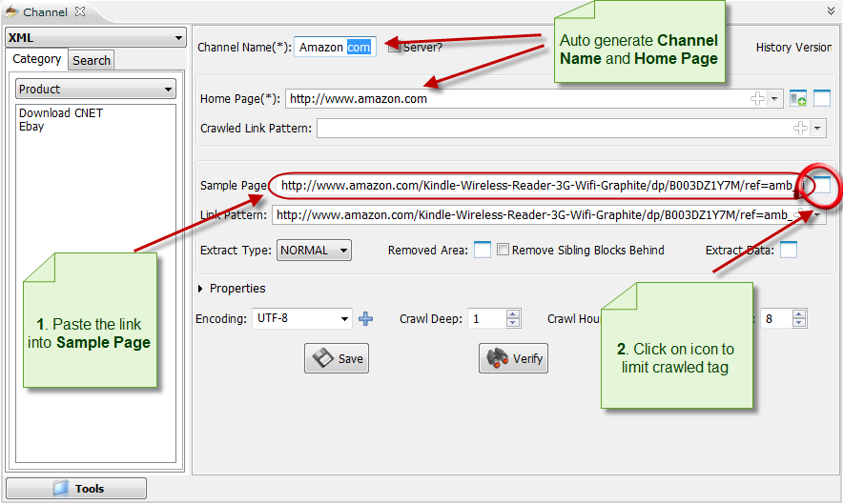Open the Product category dropdown
Image resolution: width=843 pixels, height=504 pixels.
[x=95, y=89]
